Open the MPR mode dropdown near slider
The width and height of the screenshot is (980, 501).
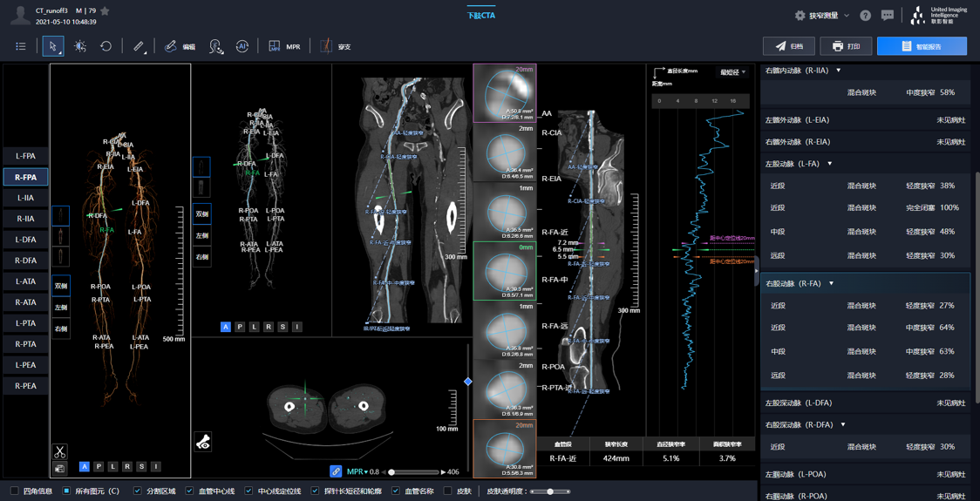[x=357, y=471]
